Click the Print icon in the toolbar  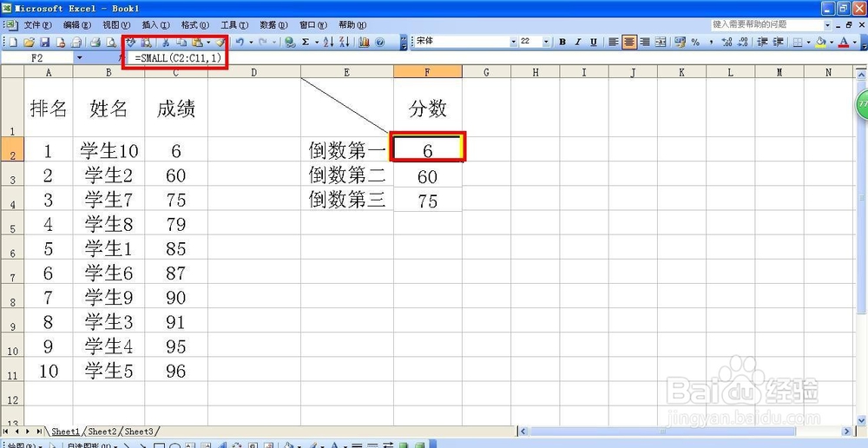click(95, 42)
